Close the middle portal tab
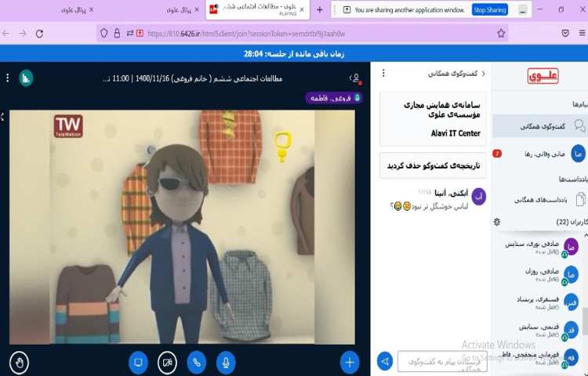This screenshot has width=588, height=376. tap(197, 9)
